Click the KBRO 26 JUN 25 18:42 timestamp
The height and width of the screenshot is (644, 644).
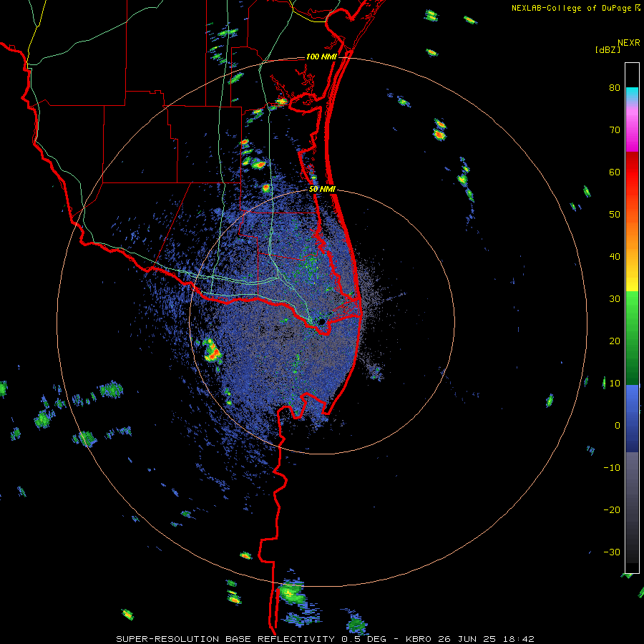[x=469, y=639]
